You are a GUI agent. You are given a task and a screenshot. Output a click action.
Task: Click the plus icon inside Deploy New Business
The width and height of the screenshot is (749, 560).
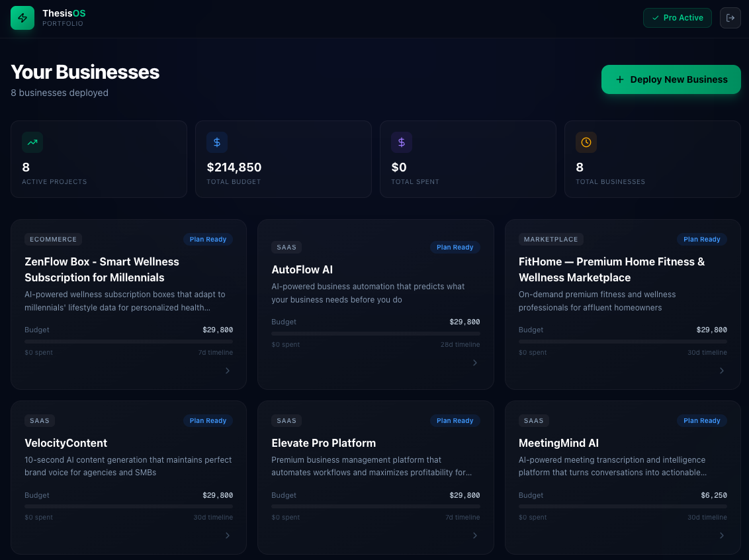coord(619,79)
